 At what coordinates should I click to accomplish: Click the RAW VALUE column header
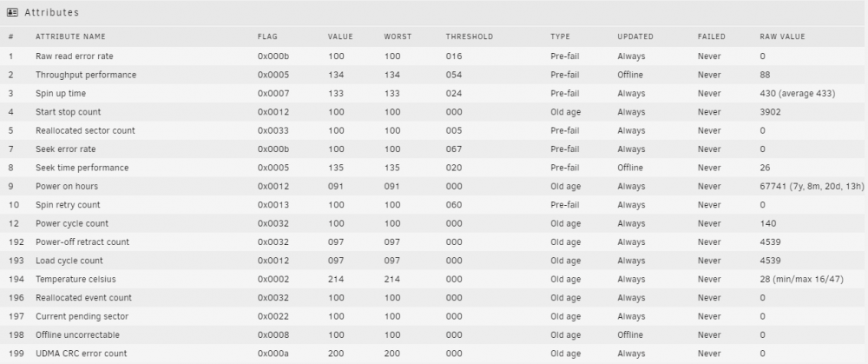click(x=782, y=36)
